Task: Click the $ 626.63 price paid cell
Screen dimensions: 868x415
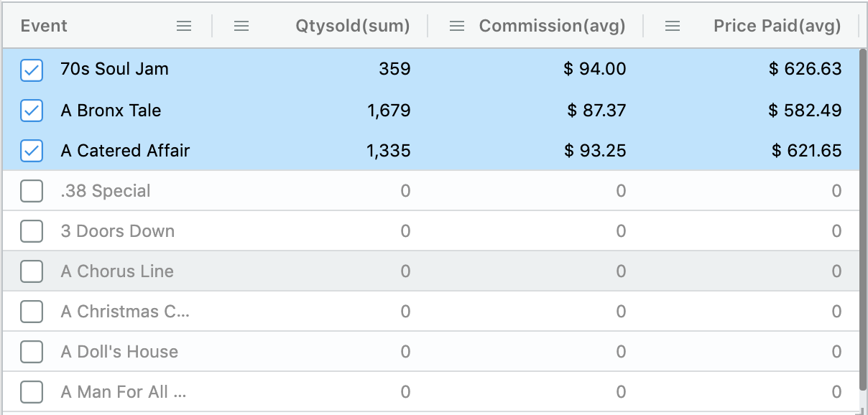Action: [805, 70]
